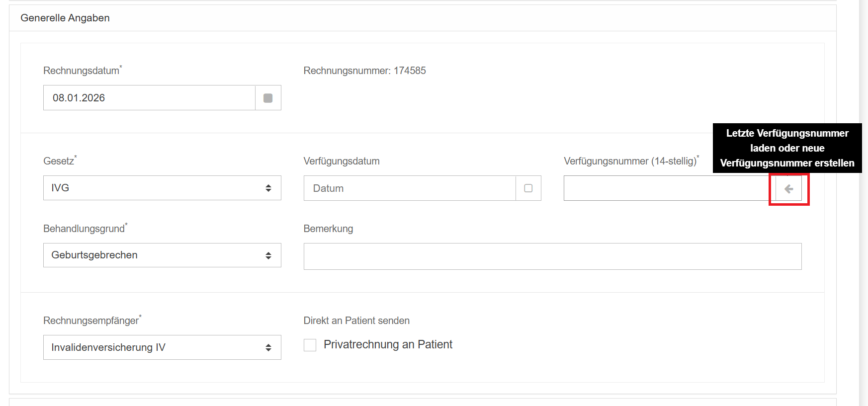Click the black Letzte Verfügungsnummer tooltip
The height and width of the screenshot is (406, 868).
pyautogui.click(x=787, y=148)
